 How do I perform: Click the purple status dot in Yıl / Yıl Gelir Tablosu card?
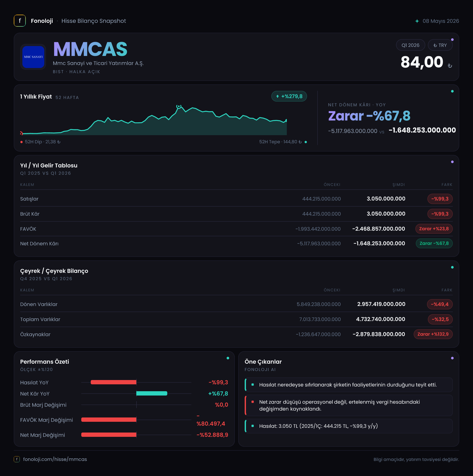pos(452,162)
